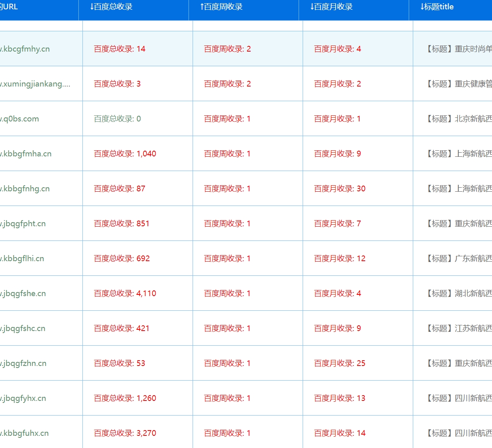
Task: Sort by 百度周收录 column header
Action: [221, 7]
